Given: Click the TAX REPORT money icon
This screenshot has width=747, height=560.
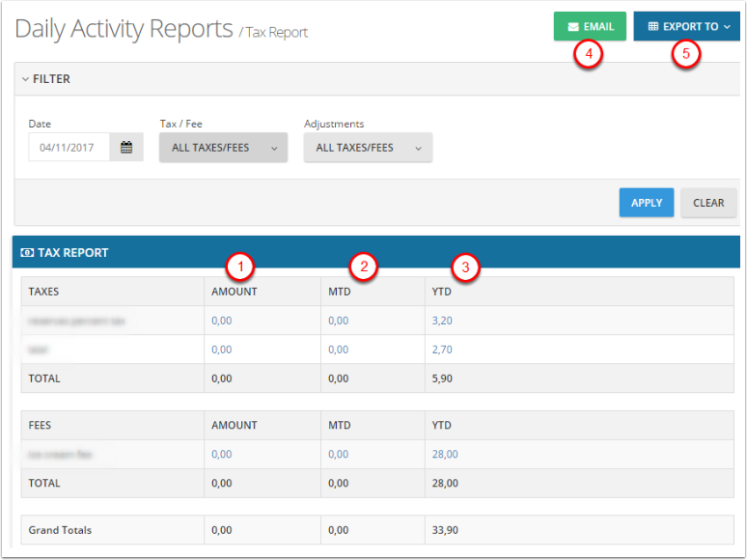Looking at the screenshot, I should (x=27, y=253).
